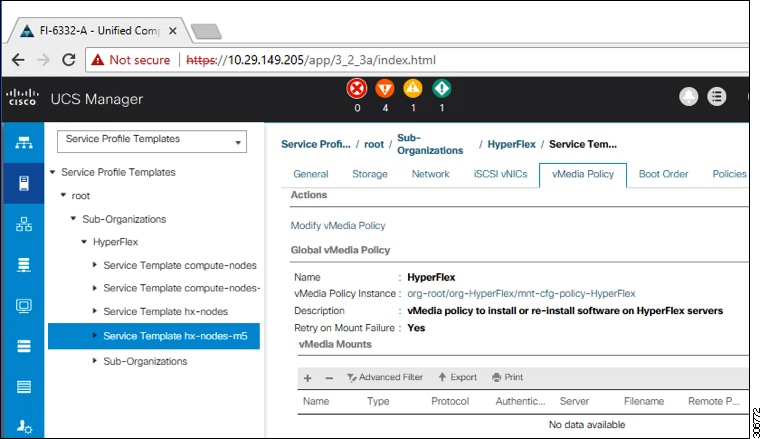Open the LAN sidebar icon
The width and height of the screenshot is (762, 439).
pos(23,224)
